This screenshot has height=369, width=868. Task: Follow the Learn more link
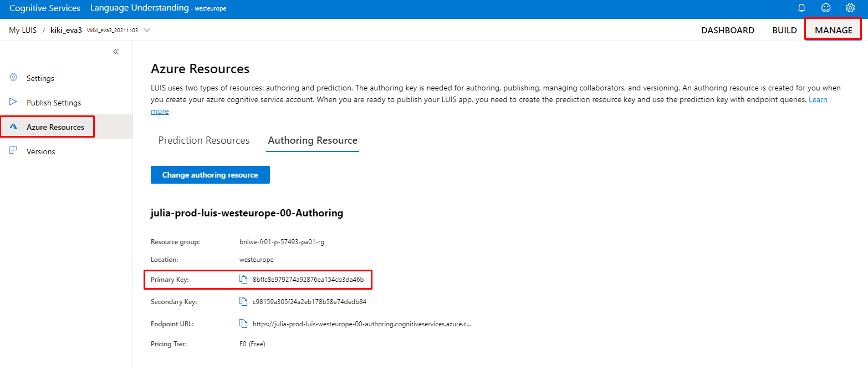coord(818,100)
